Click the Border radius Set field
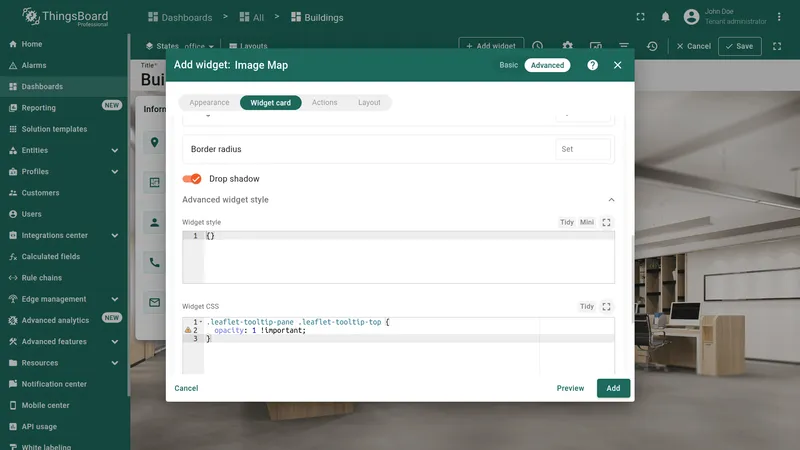This screenshot has width=800, height=450. tap(583, 149)
